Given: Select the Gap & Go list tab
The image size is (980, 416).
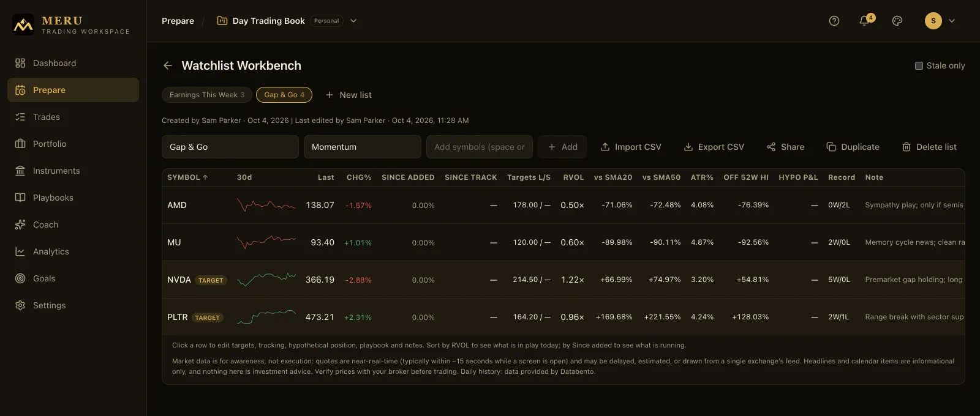Looking at the screenshot, I should pos(284,95).
